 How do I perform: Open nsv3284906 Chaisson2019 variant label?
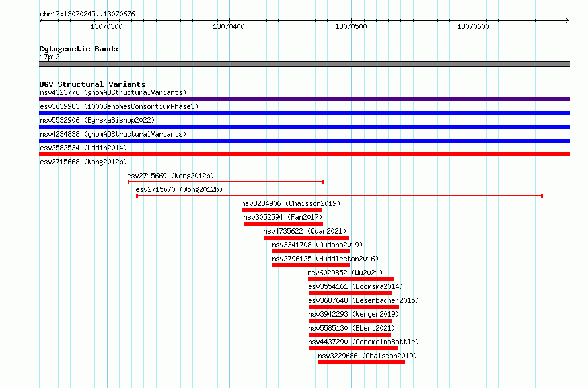coord(291,203)
